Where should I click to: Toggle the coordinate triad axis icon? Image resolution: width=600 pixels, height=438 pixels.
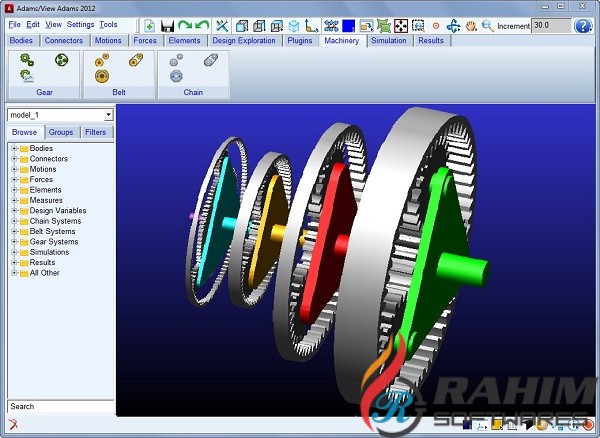tap(311, 26)
